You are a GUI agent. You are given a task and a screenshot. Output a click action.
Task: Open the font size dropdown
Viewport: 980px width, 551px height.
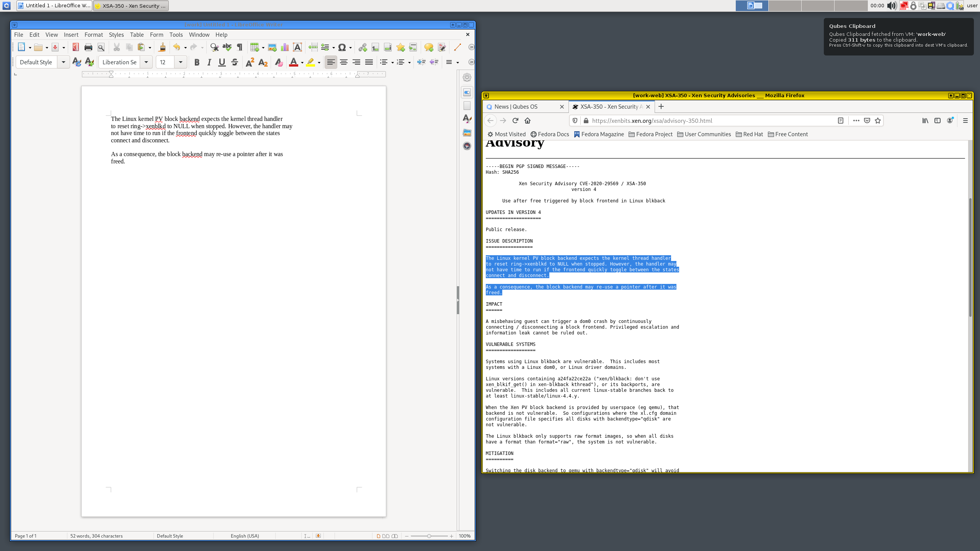click(x=181, y=62)
